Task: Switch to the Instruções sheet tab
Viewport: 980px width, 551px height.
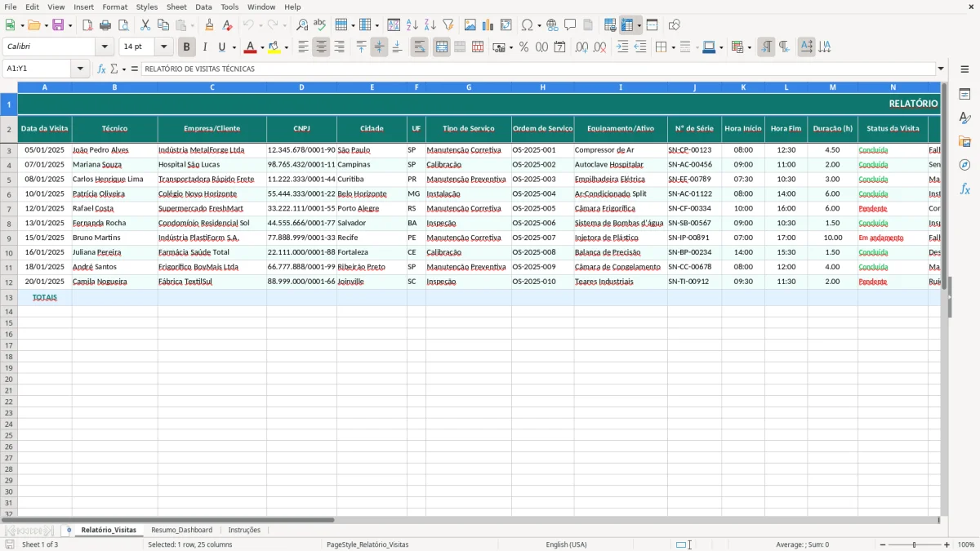Action: point(244,530)
